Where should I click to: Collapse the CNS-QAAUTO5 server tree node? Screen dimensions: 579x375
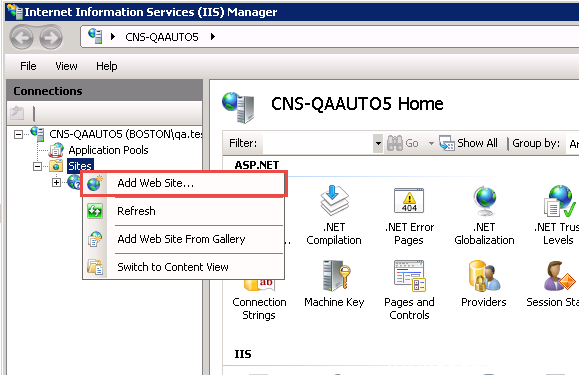click(18, 134)
